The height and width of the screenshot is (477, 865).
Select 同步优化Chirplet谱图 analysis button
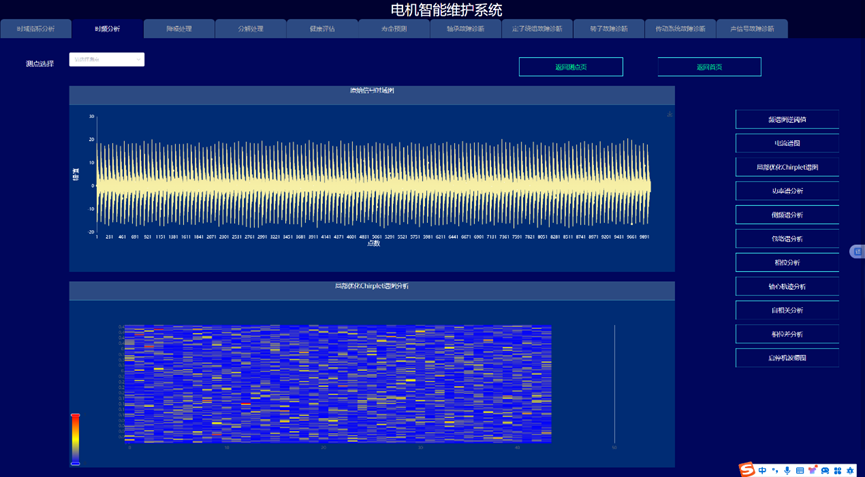pos(787,167)
